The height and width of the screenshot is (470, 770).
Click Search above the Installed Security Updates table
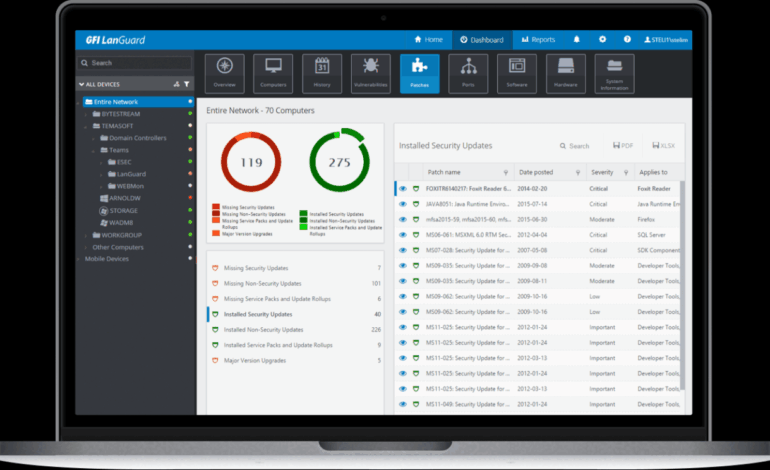point(575,146)
